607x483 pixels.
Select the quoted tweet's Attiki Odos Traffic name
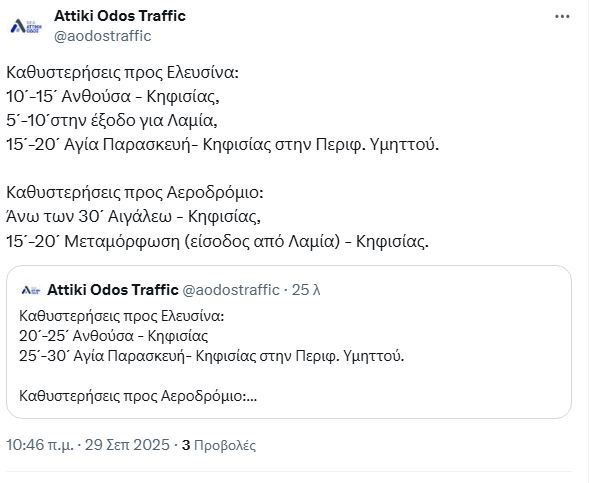click(x=112, y=290)
